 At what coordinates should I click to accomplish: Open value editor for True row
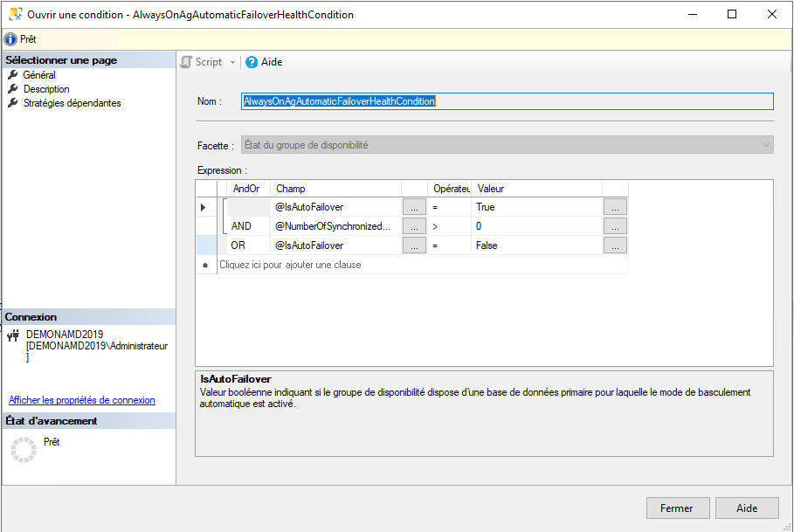[x=615, y=207]
